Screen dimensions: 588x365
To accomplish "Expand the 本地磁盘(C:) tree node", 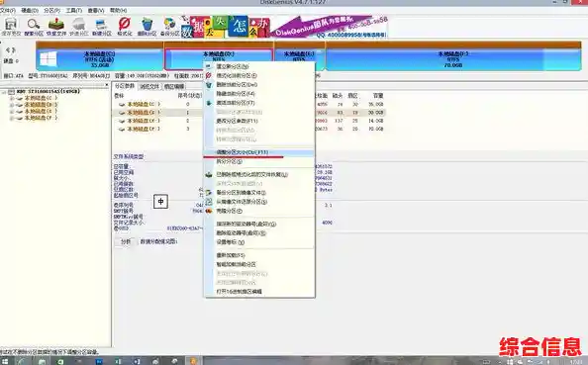I will click(12, 98).
